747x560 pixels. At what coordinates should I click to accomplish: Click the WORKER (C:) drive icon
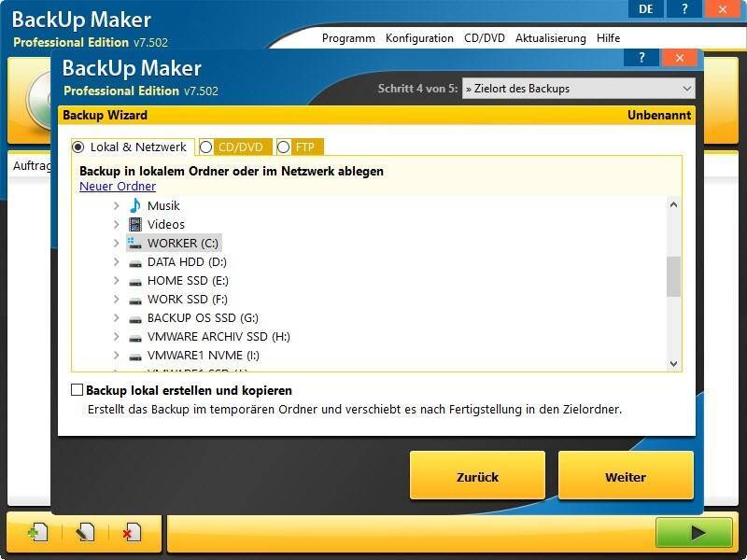(135, 243)
